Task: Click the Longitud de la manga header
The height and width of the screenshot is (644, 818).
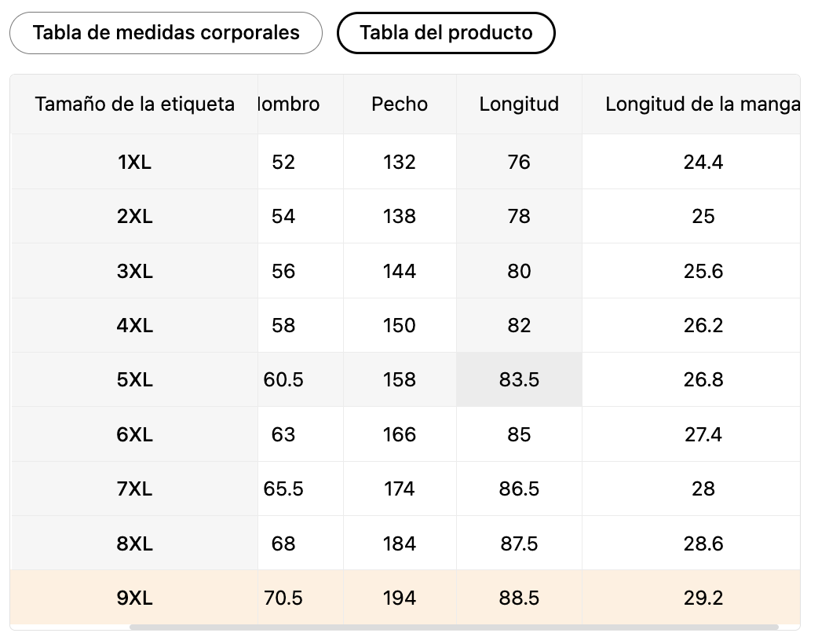Action: [x=702, y=104]
